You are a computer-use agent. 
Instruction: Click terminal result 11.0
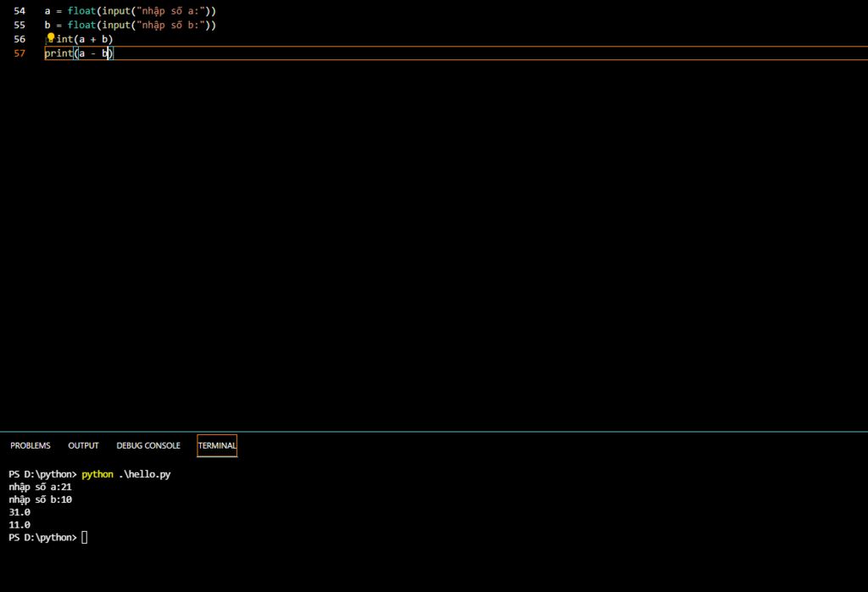19,525
